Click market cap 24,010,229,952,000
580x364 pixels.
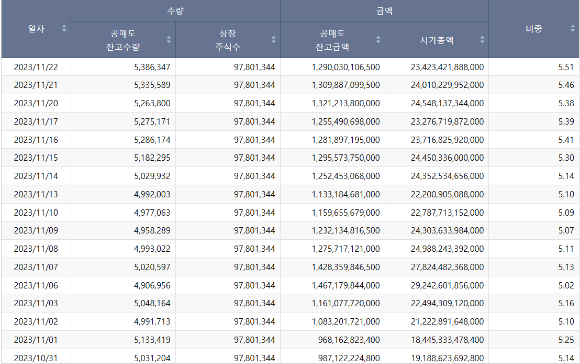point(447,85)
